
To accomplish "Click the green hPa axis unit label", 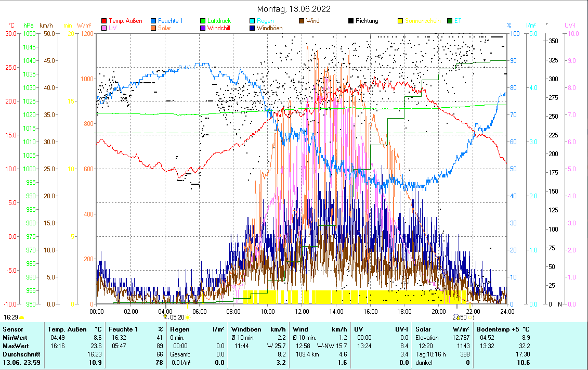I will pos(29,25).
